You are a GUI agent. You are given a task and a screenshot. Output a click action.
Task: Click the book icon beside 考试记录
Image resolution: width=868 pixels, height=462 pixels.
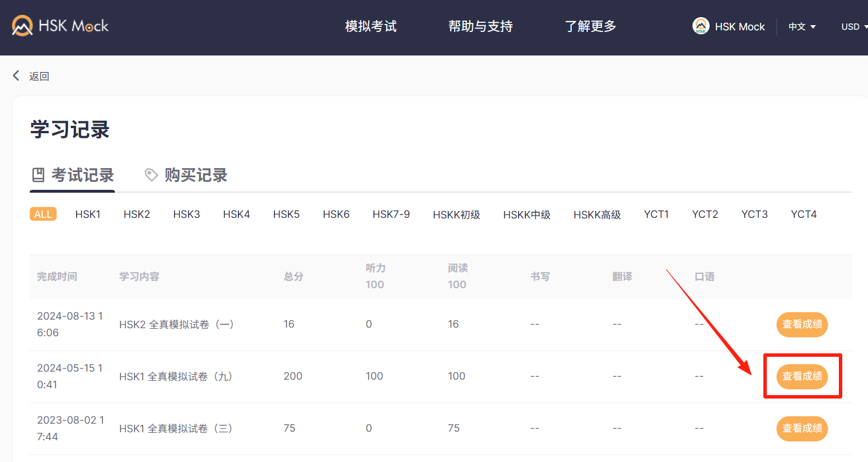[38, 175]
